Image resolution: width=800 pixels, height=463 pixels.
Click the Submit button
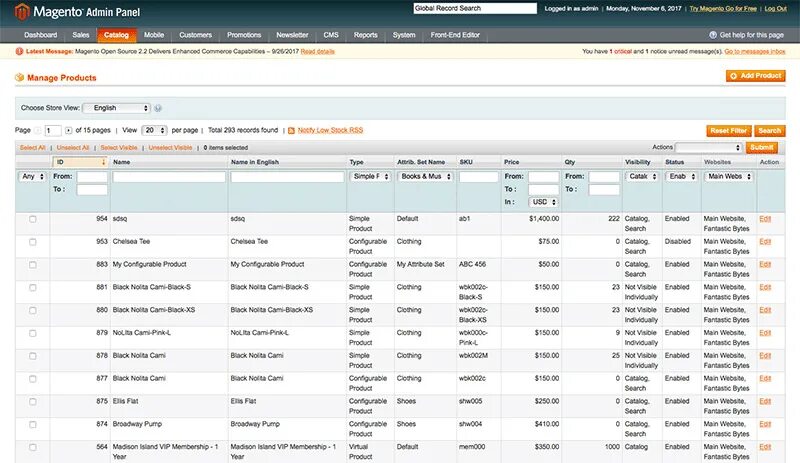pyautogui.click(x=761, y=148)
